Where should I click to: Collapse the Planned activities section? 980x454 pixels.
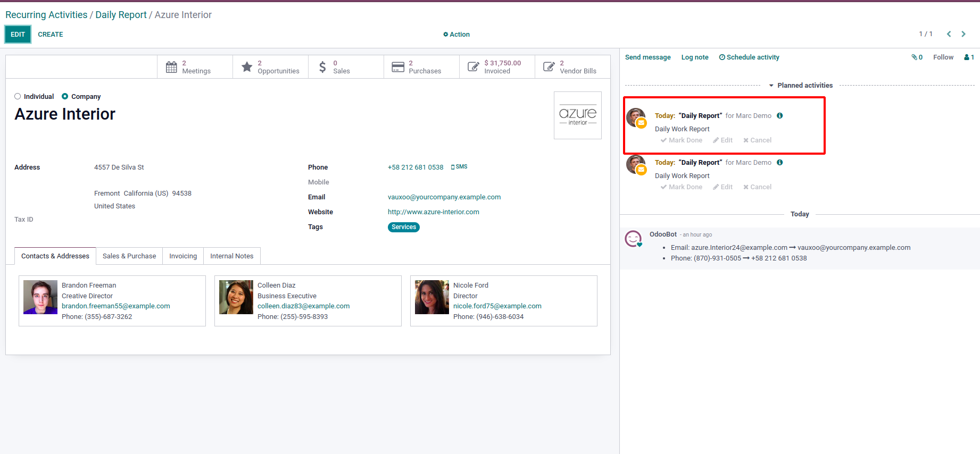[801, 86]
